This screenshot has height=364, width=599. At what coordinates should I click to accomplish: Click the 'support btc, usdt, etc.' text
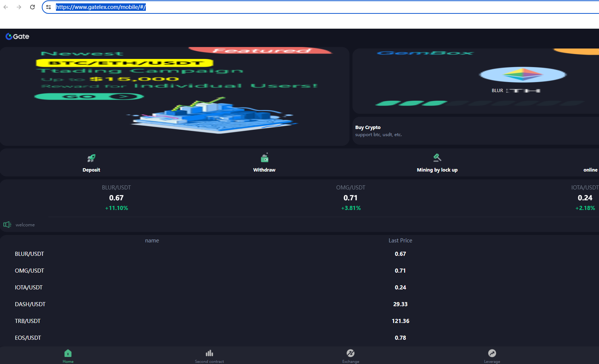point(379,135)
